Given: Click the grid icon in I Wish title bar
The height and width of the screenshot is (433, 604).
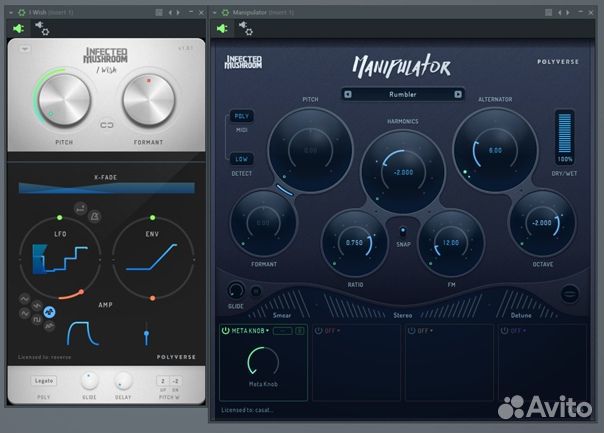Looking at the screenshot, I should coord(159,13).
